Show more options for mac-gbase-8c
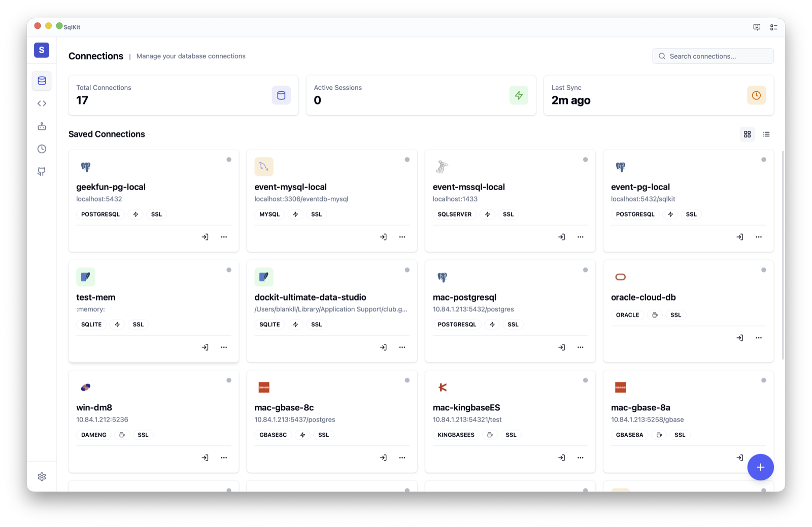Screen dimensions: 812x527 [402, 458]
